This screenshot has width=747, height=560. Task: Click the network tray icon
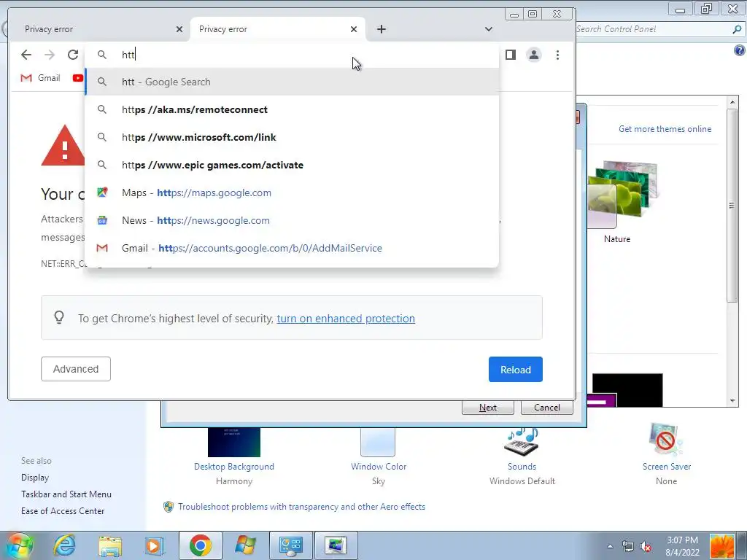tap(628, 546)
